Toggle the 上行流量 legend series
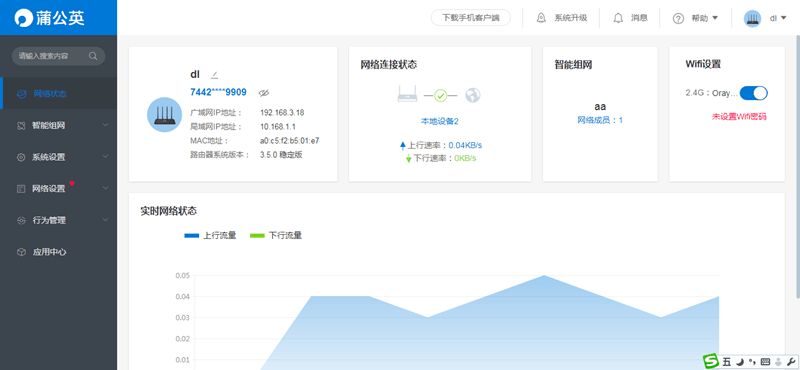800x370 pixels. (x=210, y=235)
